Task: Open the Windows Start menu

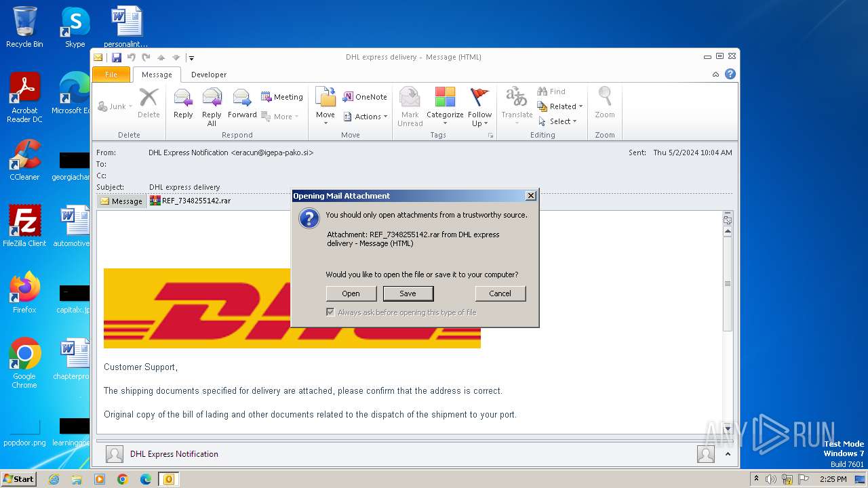Action: point(18,479)
